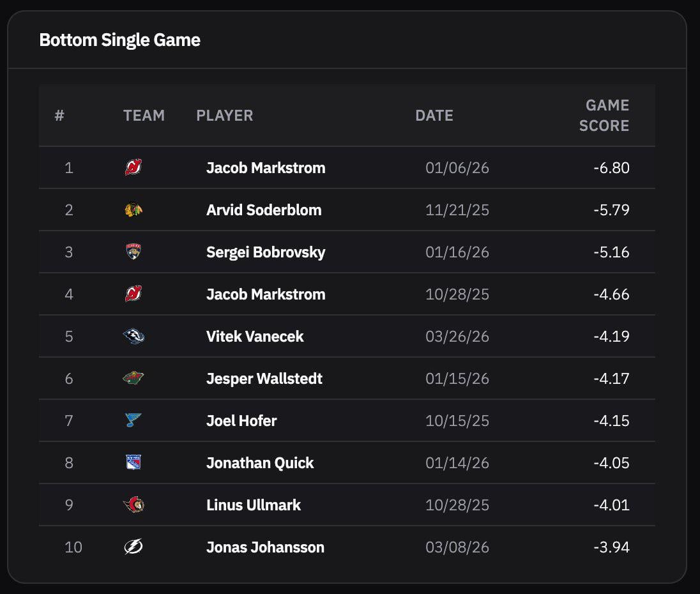This screenshot has width=700, height=594.
Task: Click Jonas Johansson's name in the last row
Action: pyautogui.click(x=265, y=547)
